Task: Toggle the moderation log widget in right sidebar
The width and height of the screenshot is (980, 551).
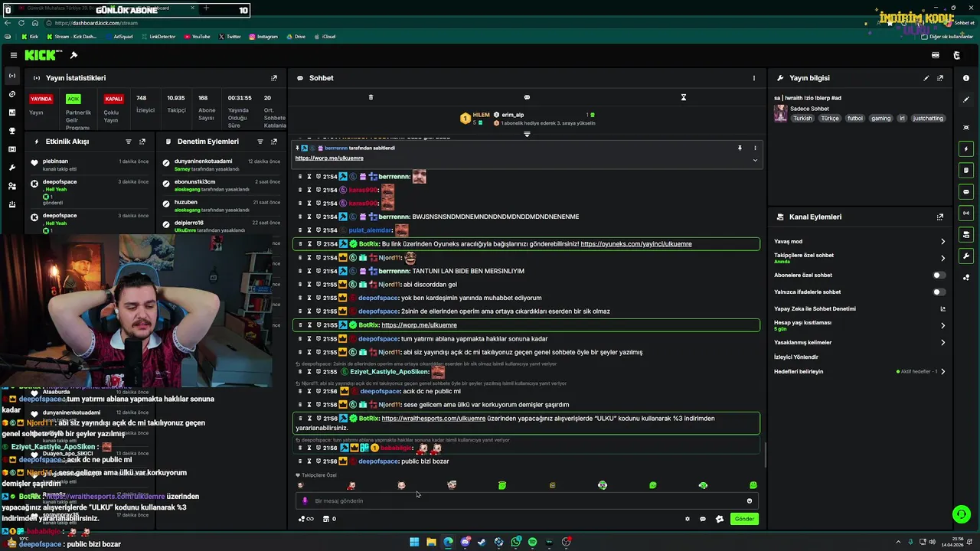Action: point(966,170)
